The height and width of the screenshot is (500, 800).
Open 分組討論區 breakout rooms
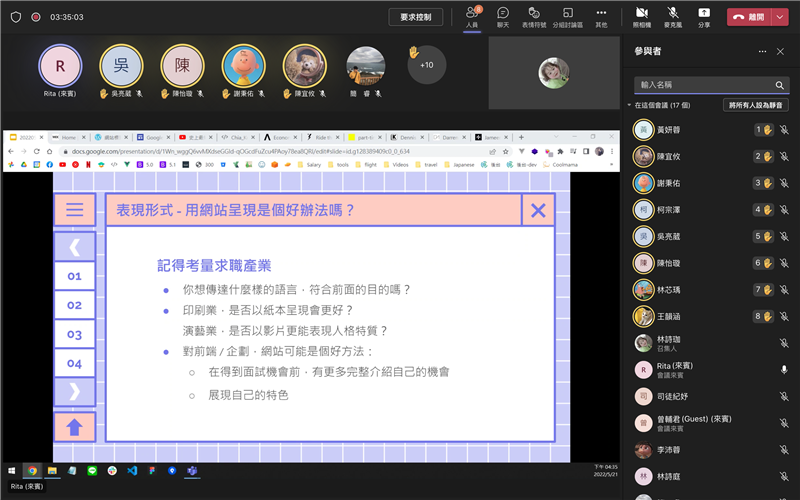[x=569, y=15]
